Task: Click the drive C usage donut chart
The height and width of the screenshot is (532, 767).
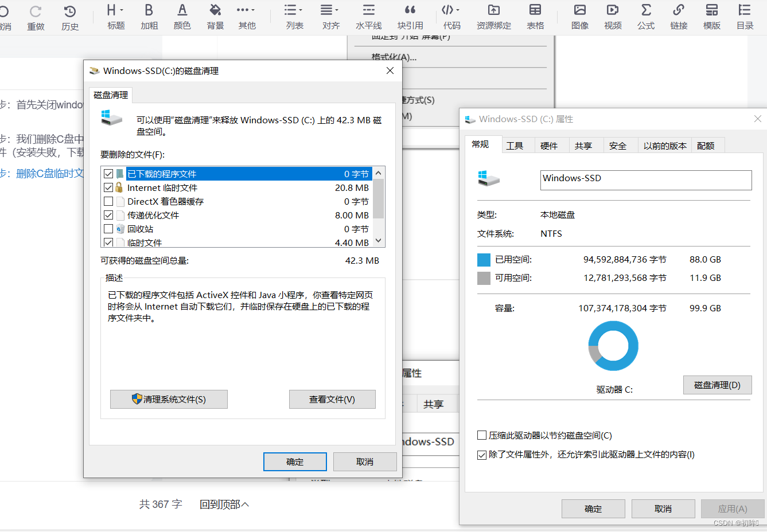Action: pyautogui.click(x=613, y=346)
